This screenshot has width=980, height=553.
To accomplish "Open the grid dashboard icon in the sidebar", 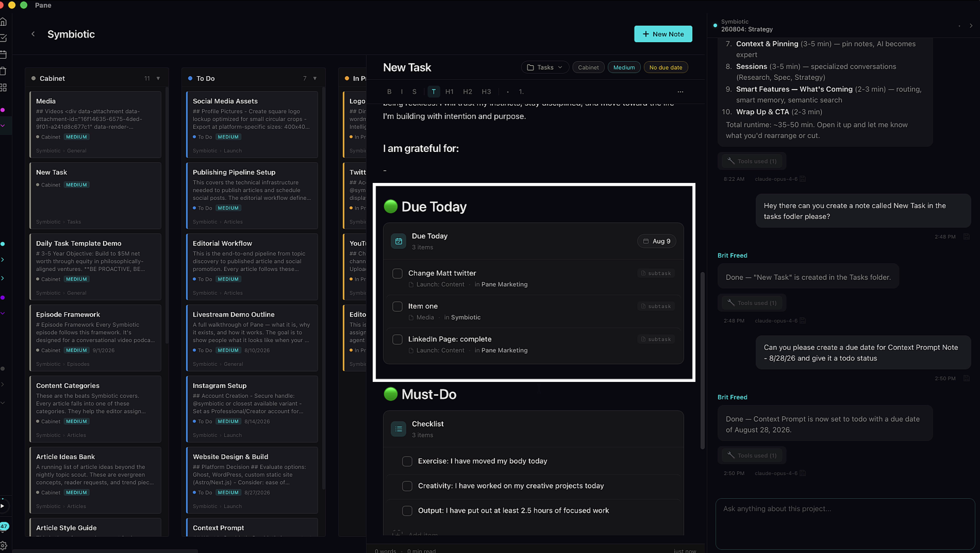I will coord(3,87).
